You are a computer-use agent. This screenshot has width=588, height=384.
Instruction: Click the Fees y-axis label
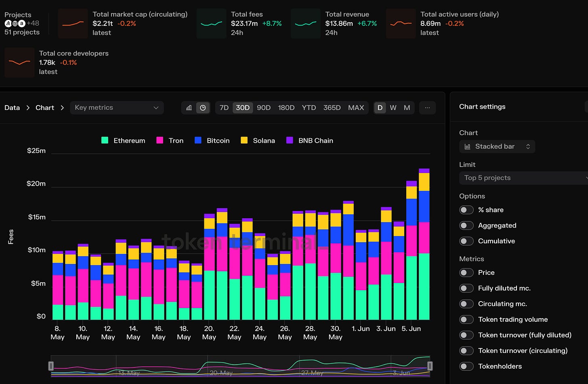click(11, 237)
